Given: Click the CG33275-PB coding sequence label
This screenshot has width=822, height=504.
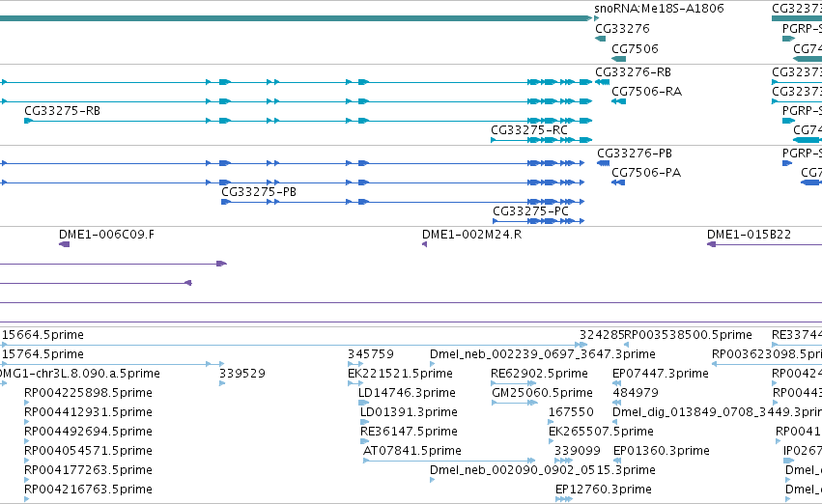Looking at the screenshot, I should [259, 192].
